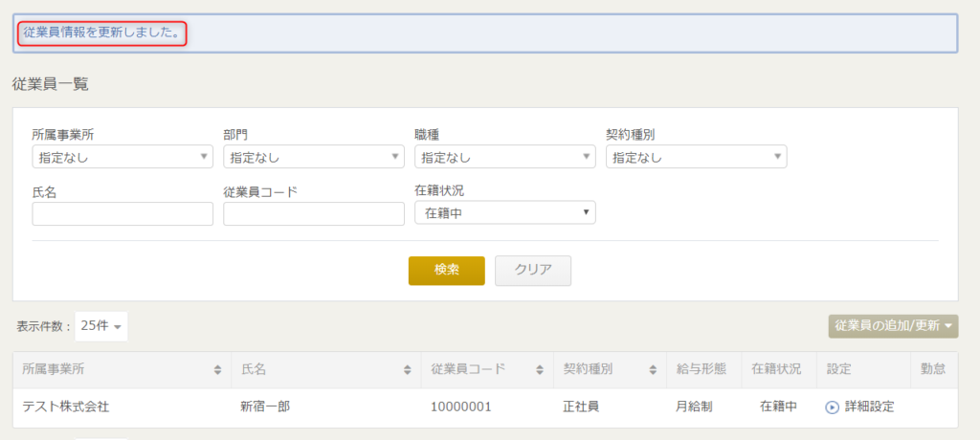Expand the 部門 dropdown

click(314, 157)
